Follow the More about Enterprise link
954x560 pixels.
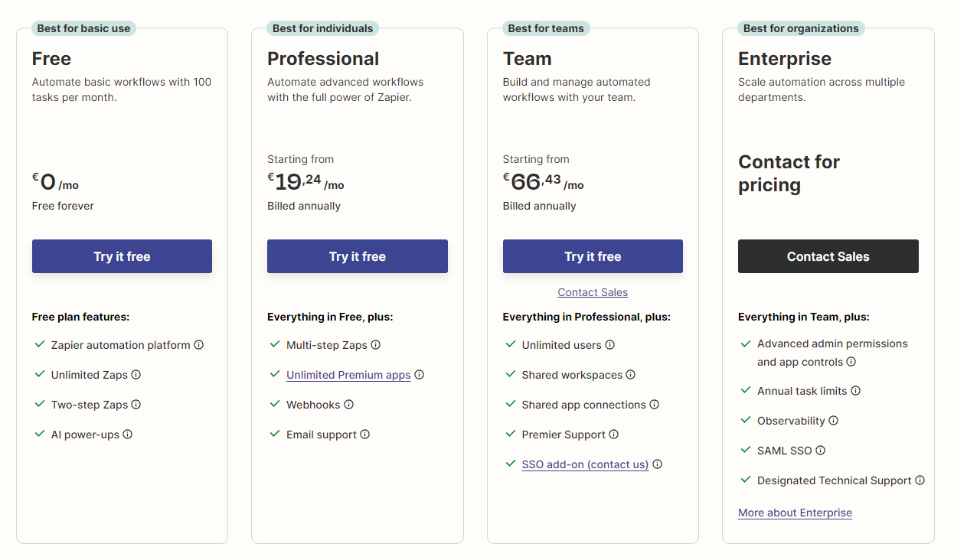[x=795, y=513]
